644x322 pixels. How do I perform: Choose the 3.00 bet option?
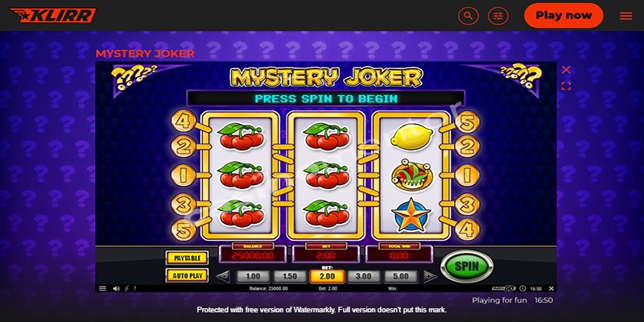coord(364,276)
